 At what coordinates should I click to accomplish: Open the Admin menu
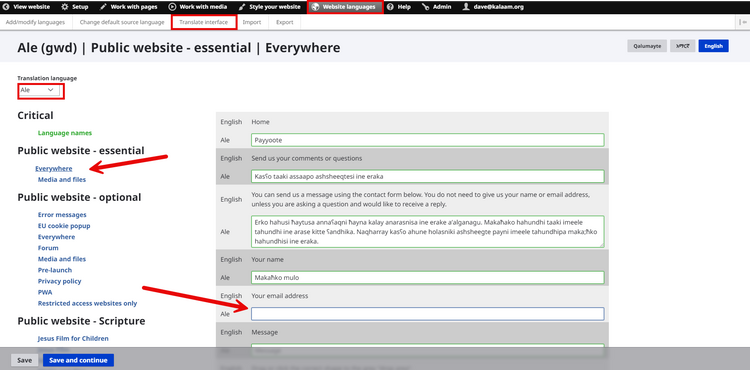(x=436, y=7)
